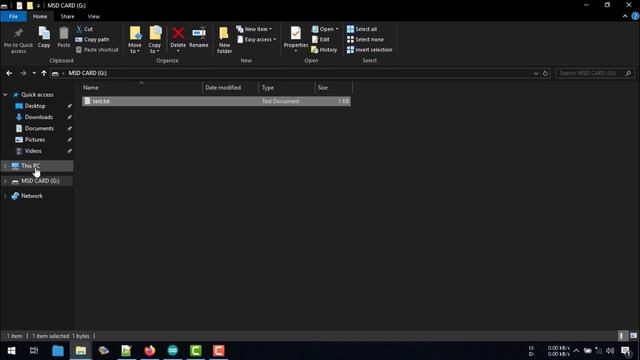Launch Firefox from the taskbar
The image size is (640, 360).
click(x=150, y=351)
